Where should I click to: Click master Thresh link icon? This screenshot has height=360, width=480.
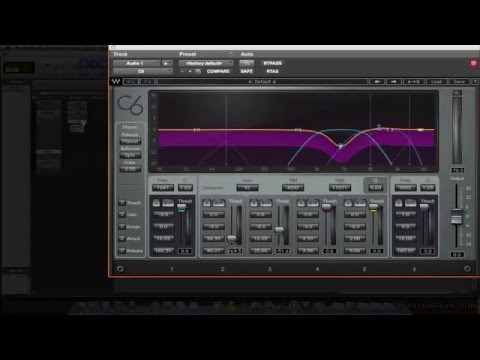(122, 203)
